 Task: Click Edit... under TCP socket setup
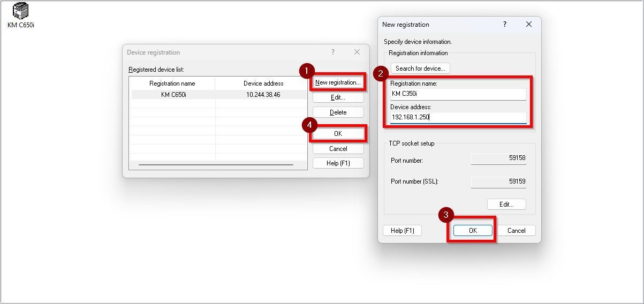[x=506, y=204]
